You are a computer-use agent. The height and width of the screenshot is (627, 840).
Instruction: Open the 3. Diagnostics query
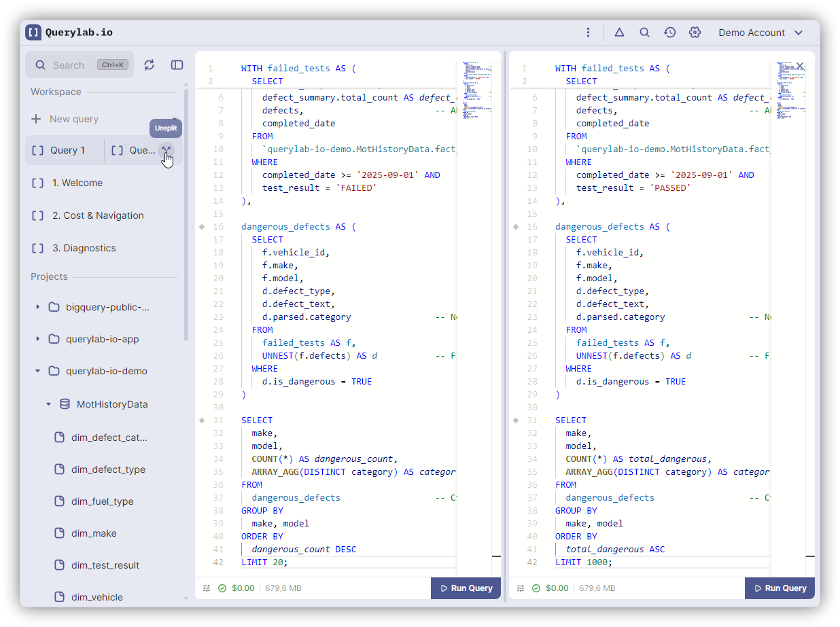(84, 248)
